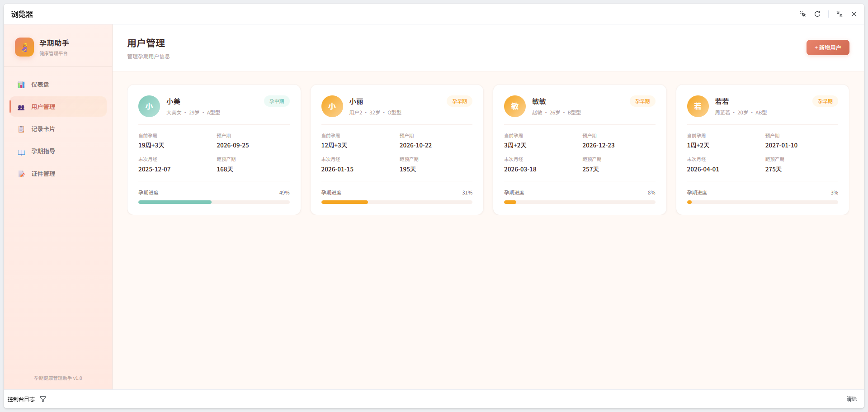
Task: Click the 仪表盘 dashboard chart icon
Action: [21, 85]
